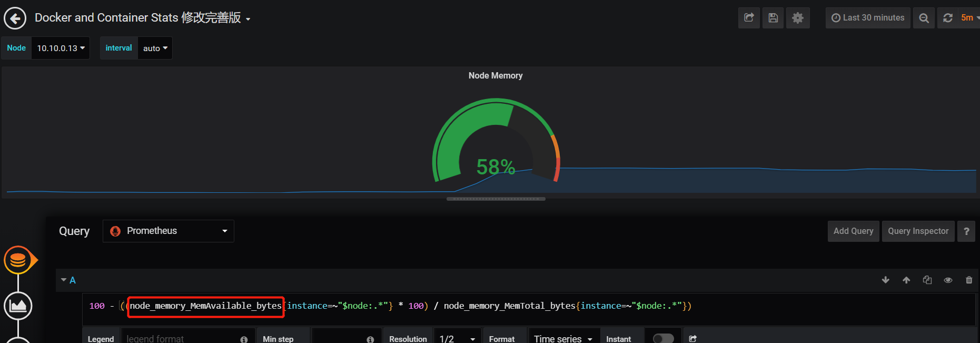Duplicate query A
This screenshot has height=343, width=980.
click(927, 280)
